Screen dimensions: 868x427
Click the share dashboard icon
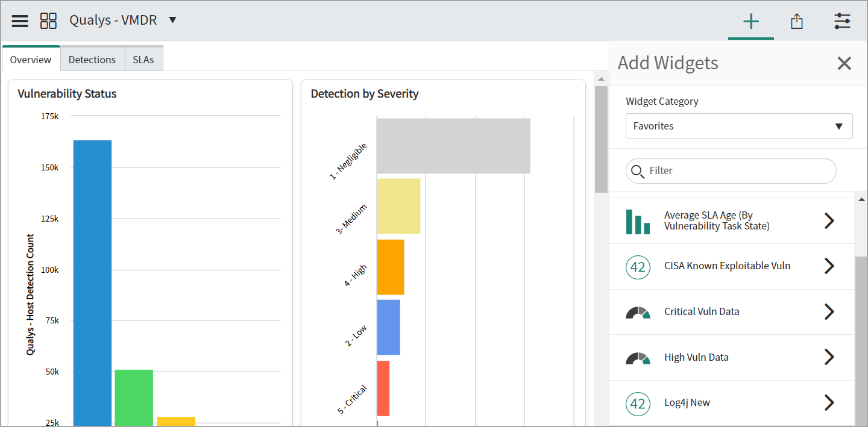tap(796, 22)
